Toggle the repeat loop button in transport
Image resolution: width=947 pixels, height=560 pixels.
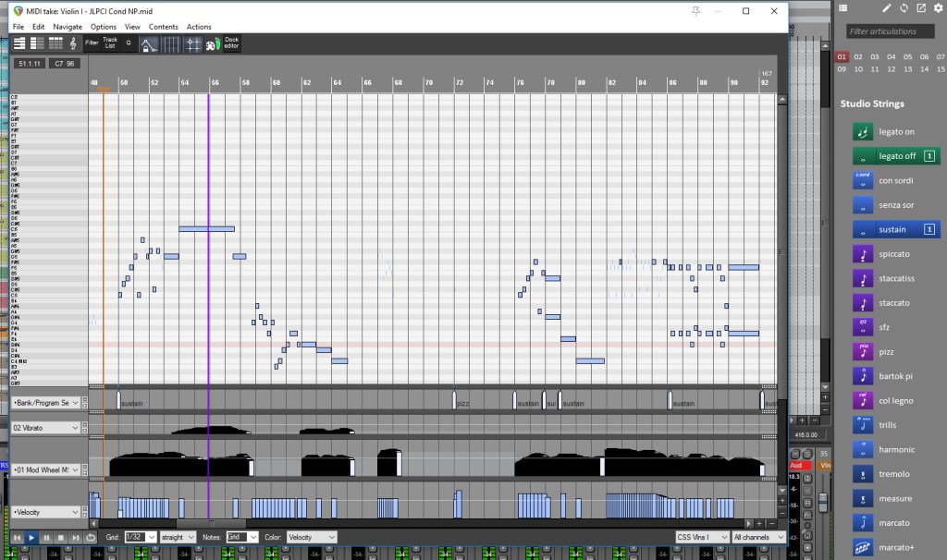tap(90, 537)
